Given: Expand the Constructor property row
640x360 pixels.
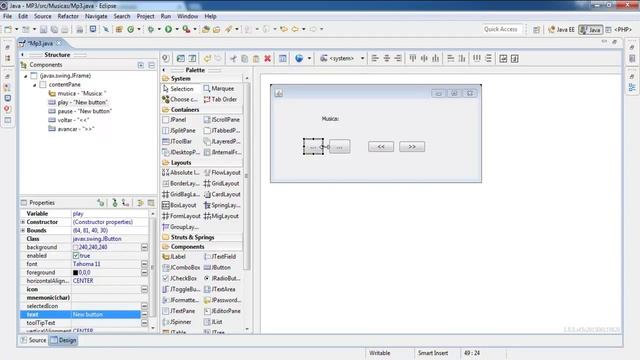Looking at the screenshot, I should [x=23, y=222].
